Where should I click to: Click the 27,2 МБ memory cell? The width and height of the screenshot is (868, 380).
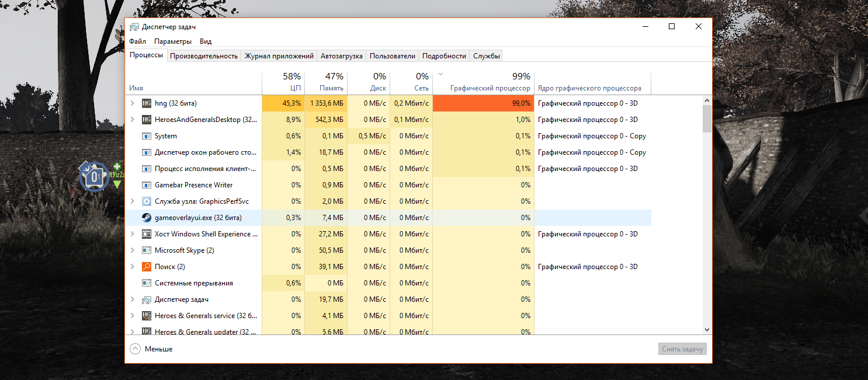pos(325,234)
